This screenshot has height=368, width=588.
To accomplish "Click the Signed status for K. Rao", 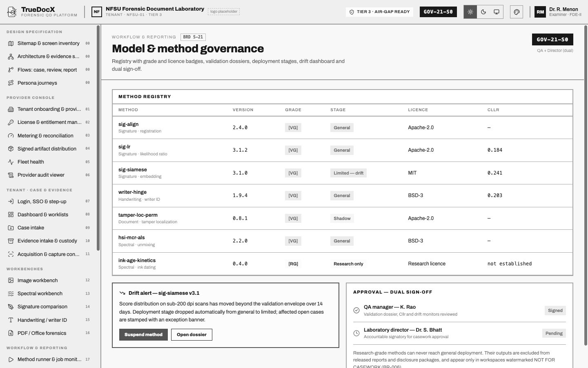I will pos(555,310).
